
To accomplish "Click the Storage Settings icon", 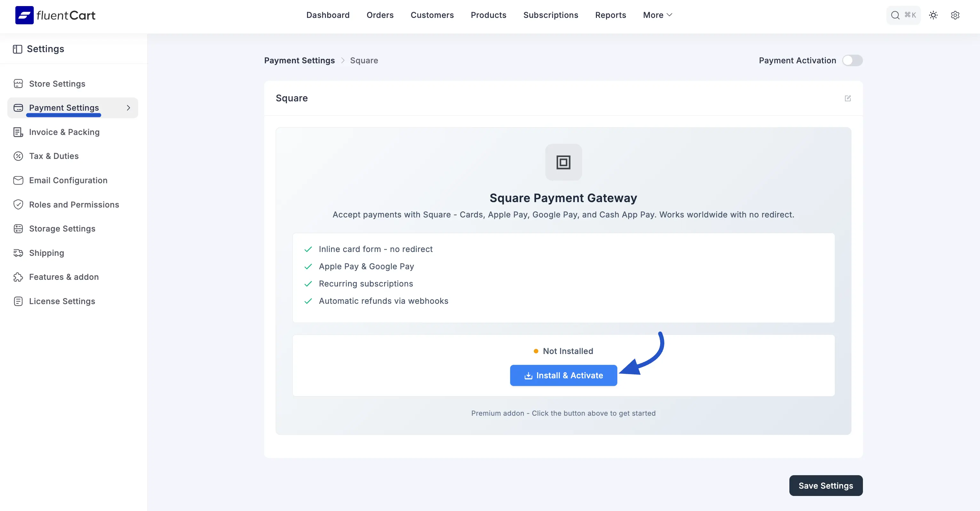I will [18, 229].
